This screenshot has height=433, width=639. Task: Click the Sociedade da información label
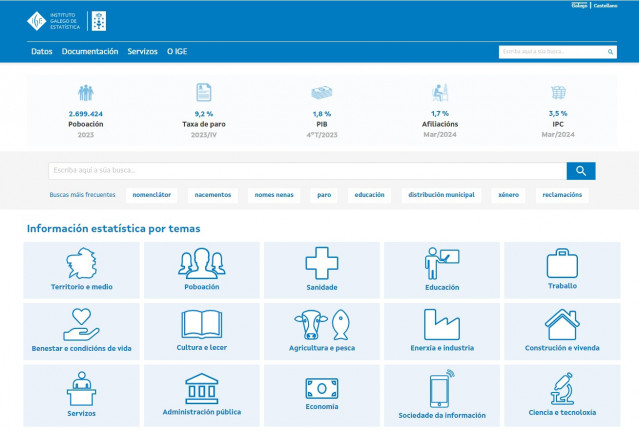(x=442, y=415)
